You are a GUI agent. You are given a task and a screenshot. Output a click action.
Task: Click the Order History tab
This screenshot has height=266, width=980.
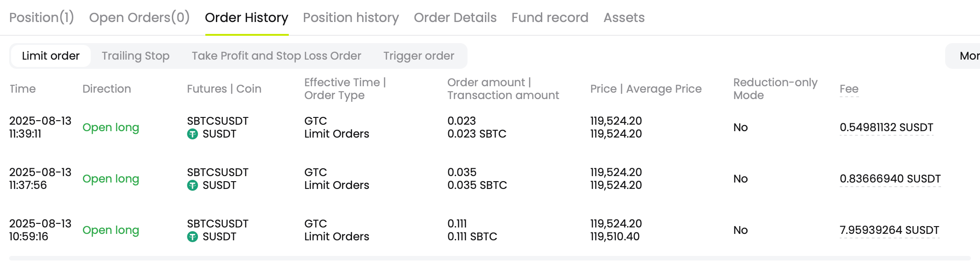(247, 17)
